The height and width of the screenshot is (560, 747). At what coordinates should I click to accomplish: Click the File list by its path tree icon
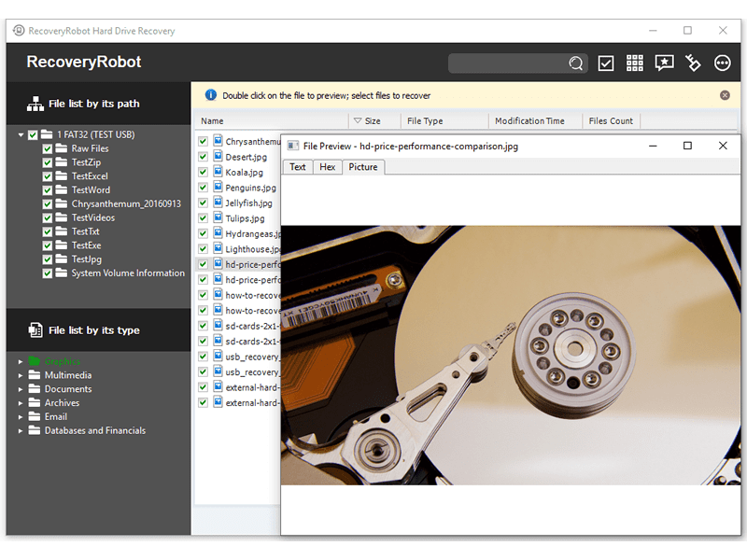point(35,104)
